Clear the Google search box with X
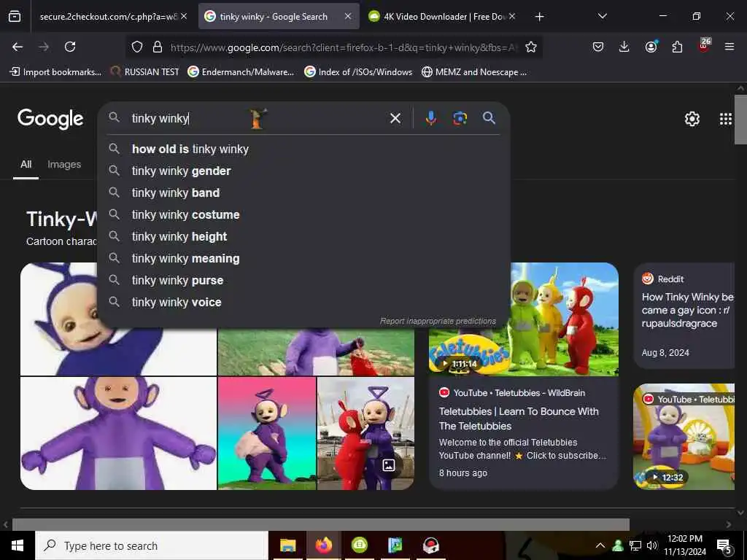 (395, 118)
